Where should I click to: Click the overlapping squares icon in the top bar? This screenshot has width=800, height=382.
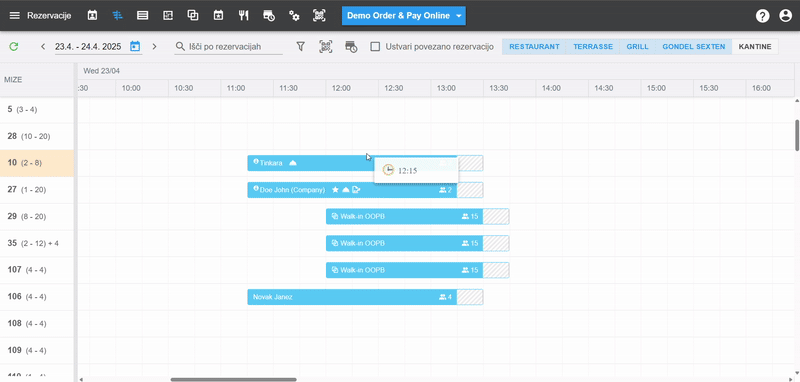coord(193,15)
